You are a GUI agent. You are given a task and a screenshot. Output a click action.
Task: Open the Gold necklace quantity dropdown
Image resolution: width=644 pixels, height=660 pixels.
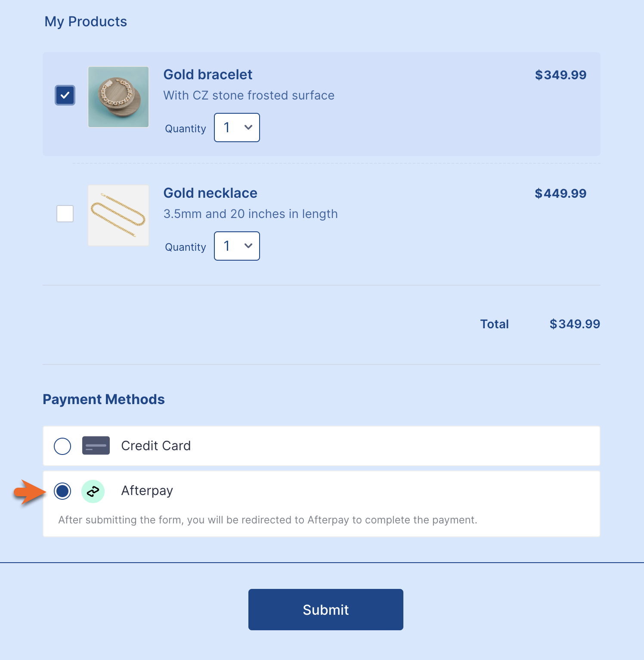[237, 246]
